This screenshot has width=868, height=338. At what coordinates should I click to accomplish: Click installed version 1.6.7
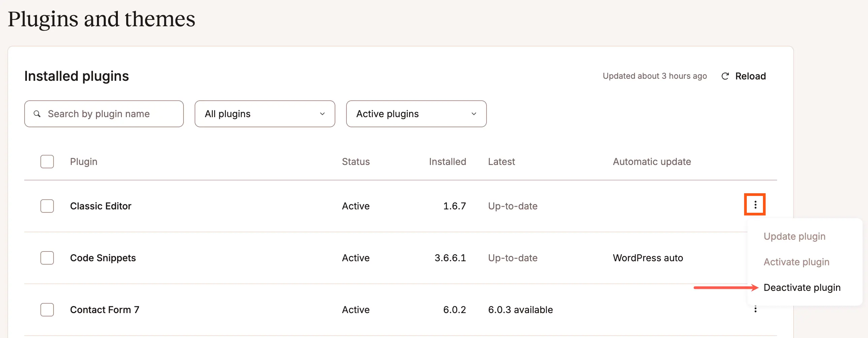pos(454,206)
